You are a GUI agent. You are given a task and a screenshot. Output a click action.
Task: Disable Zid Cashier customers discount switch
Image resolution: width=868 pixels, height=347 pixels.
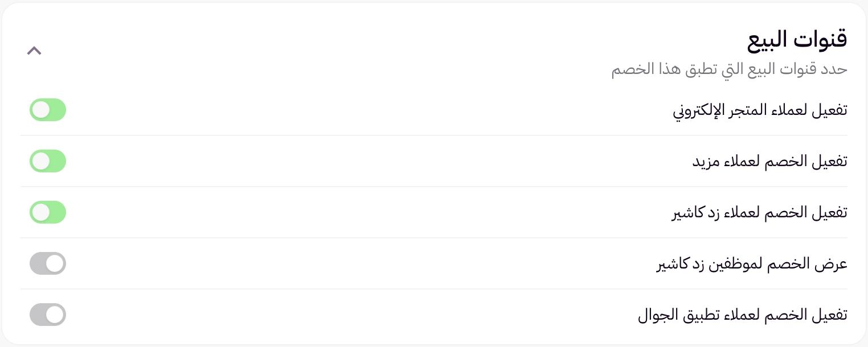[48, 212]
